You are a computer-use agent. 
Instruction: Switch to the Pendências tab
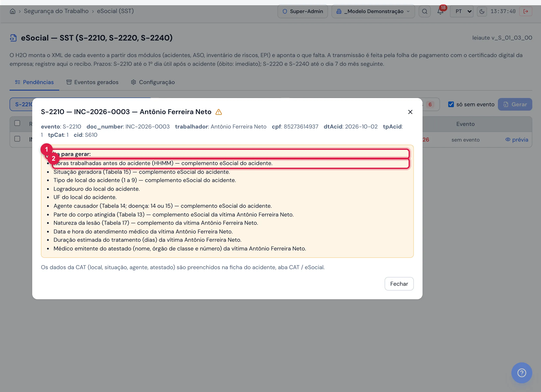pyautogui.click(x=34, y=82)
